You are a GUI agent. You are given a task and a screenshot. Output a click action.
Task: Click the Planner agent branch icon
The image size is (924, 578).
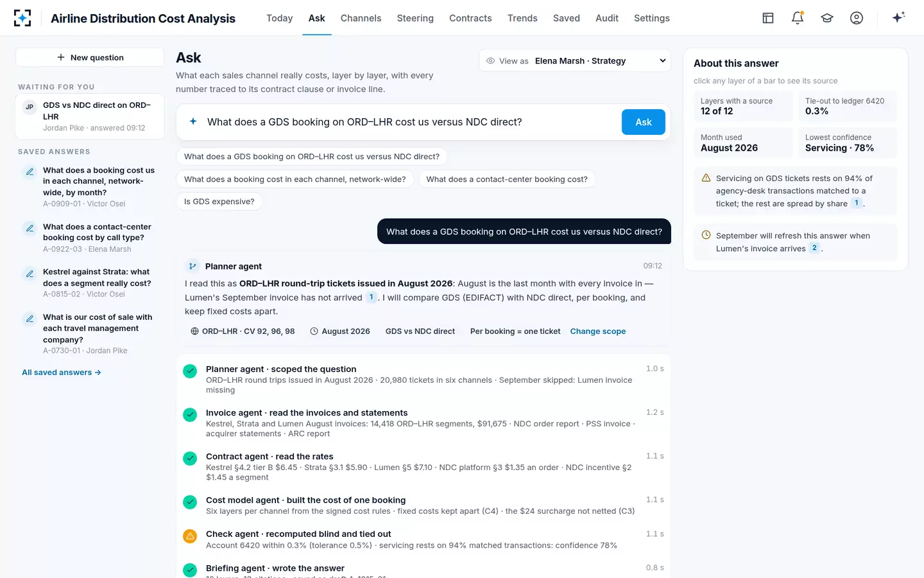[x=193, y=266]
